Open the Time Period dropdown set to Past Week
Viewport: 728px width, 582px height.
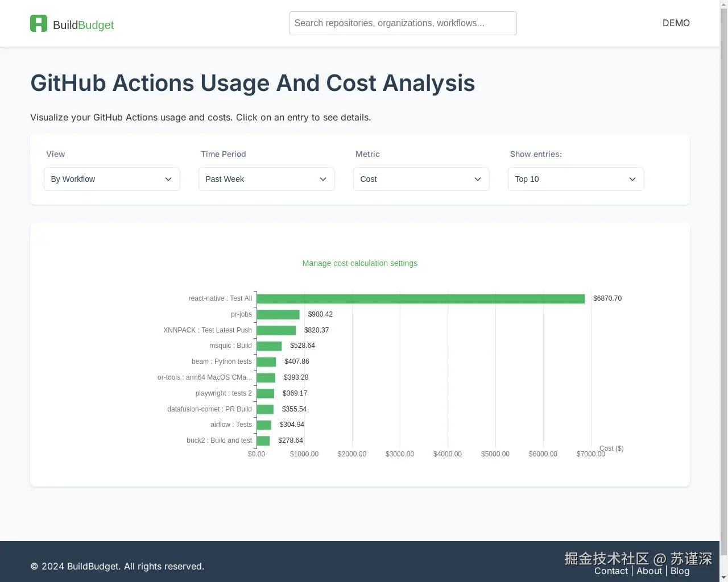(x=266, y=179)
